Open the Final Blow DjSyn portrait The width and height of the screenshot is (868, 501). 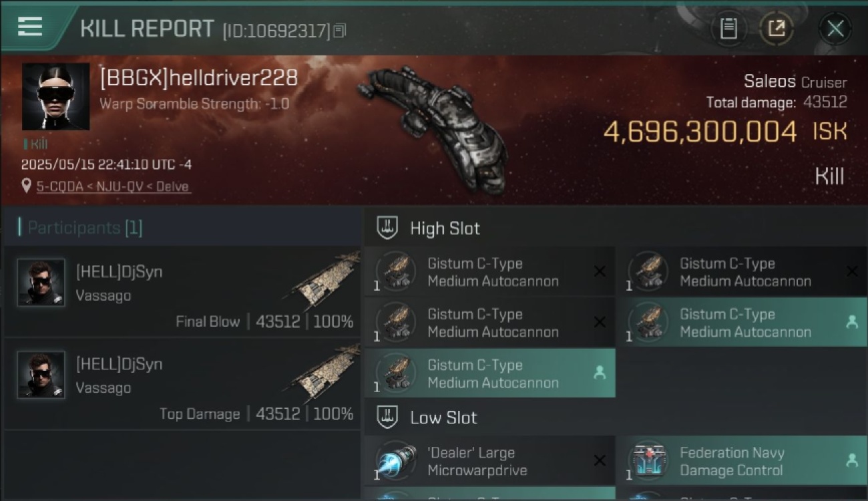coord(41,283)
